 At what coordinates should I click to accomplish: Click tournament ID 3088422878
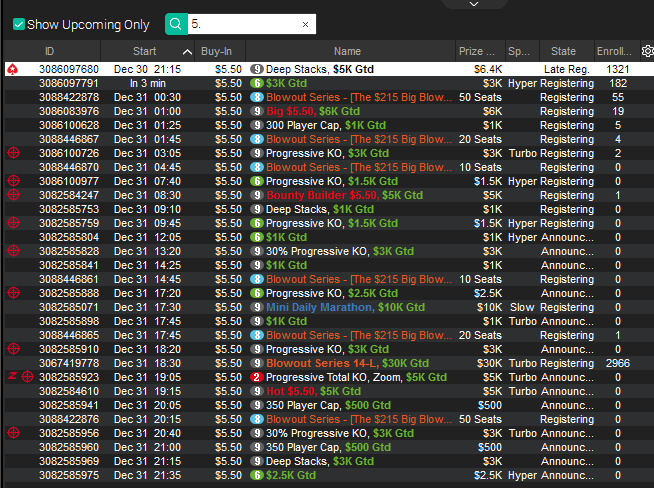[x=69, y=97]
